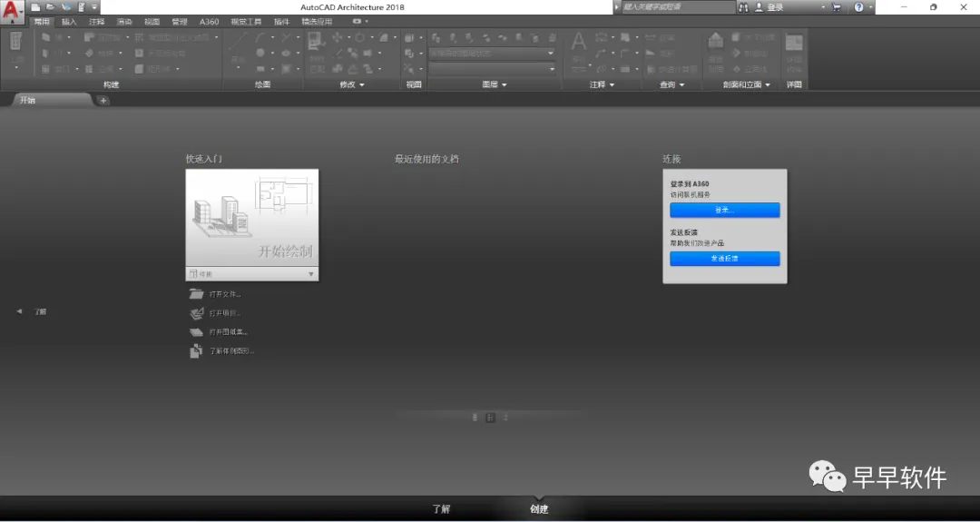
Task: Select the 注释 ribbon tab
Action: pos(97,22)
